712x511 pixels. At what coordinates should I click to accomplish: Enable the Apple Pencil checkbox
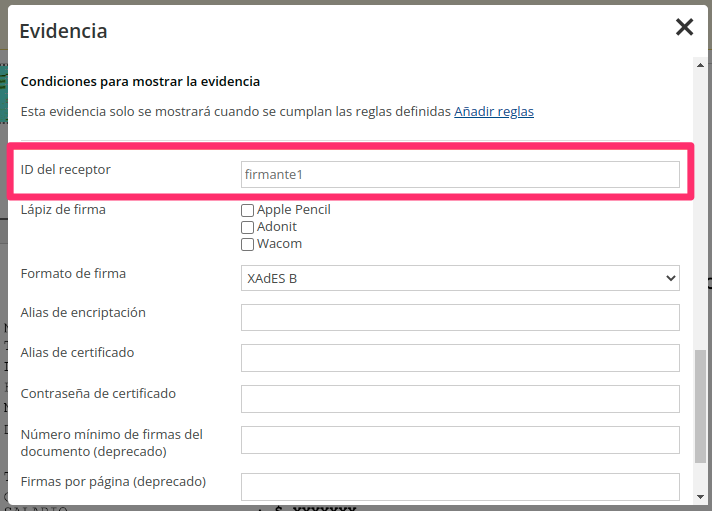[x=247, y=211]
